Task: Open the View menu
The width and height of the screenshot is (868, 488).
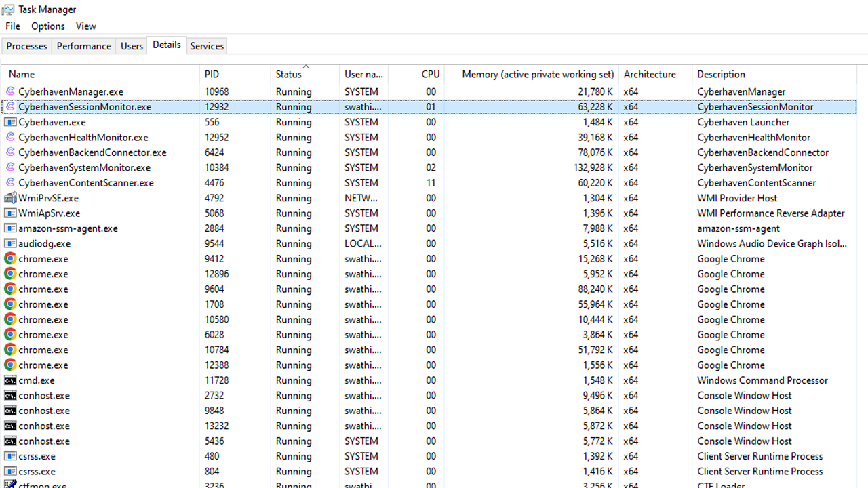Action: click(x=85, y=26)
